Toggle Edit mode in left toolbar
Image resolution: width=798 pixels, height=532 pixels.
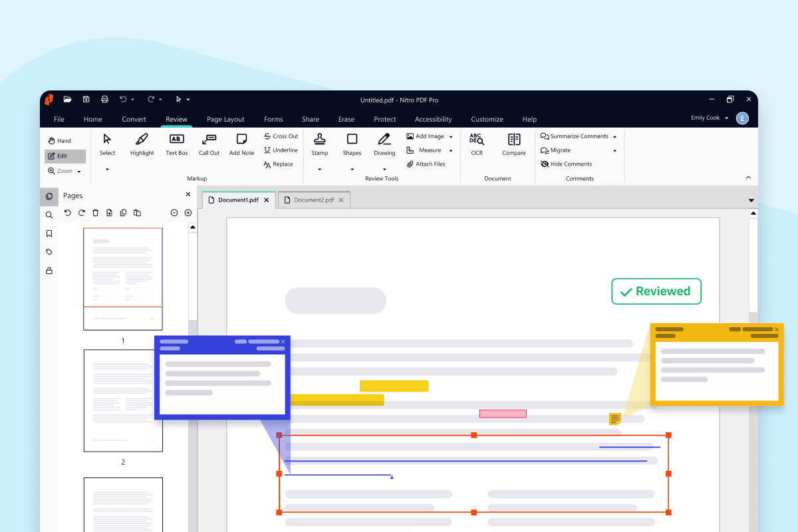click(65, 155)
